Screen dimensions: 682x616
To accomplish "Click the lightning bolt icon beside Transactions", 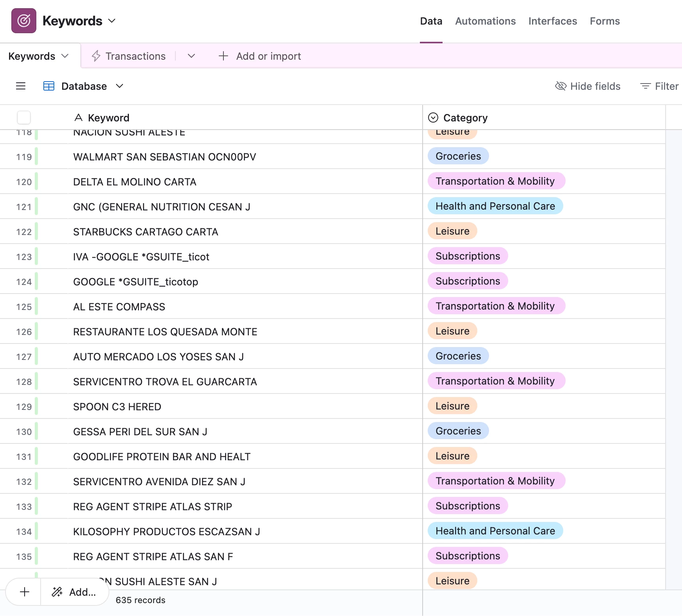I will (96, 56).
